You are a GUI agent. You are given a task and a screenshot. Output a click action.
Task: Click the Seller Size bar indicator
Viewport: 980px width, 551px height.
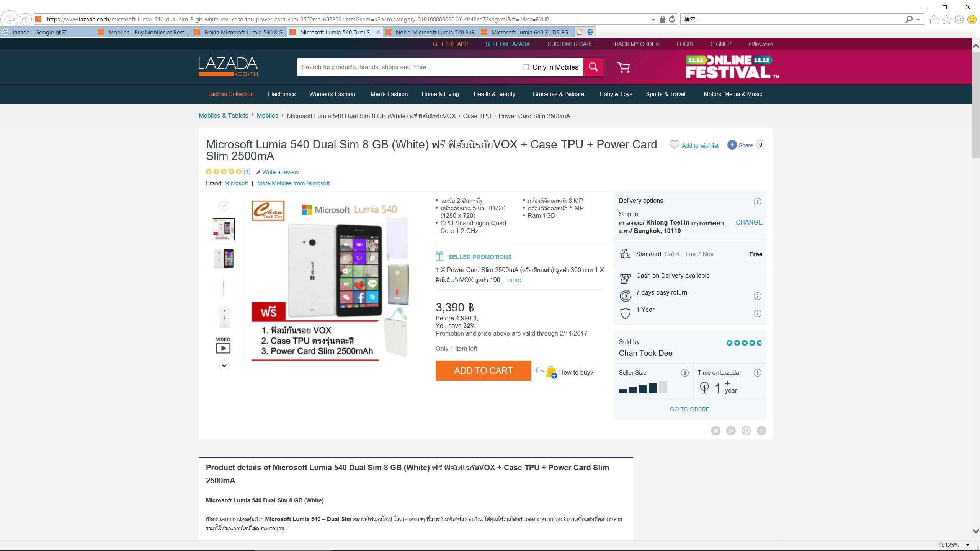coord(643,388)
